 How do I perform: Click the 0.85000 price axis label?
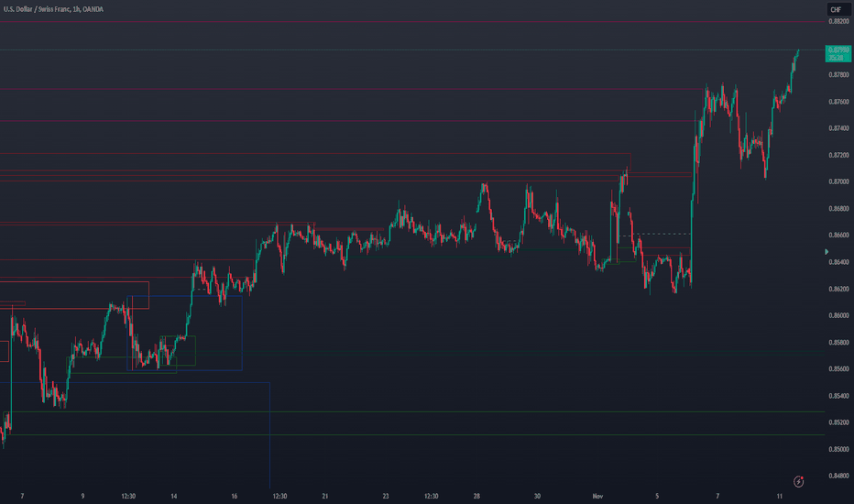(x=838, y=450)
